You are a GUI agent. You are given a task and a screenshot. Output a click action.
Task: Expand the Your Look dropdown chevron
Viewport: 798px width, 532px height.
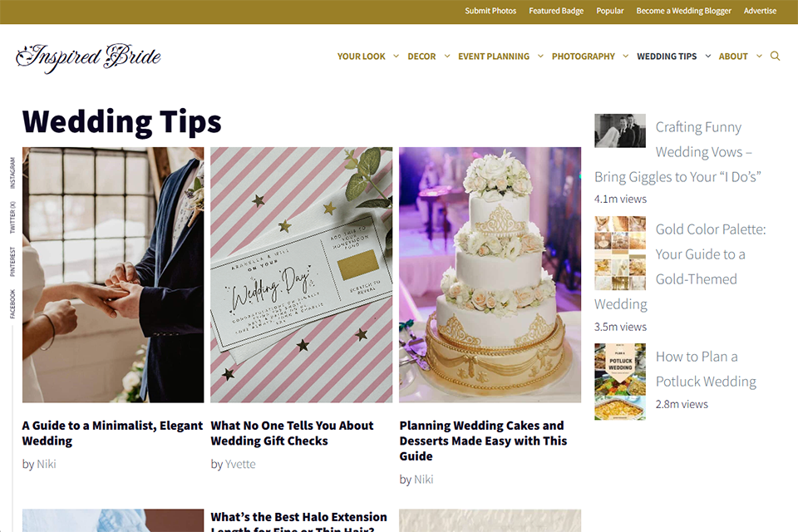(396, 56)
